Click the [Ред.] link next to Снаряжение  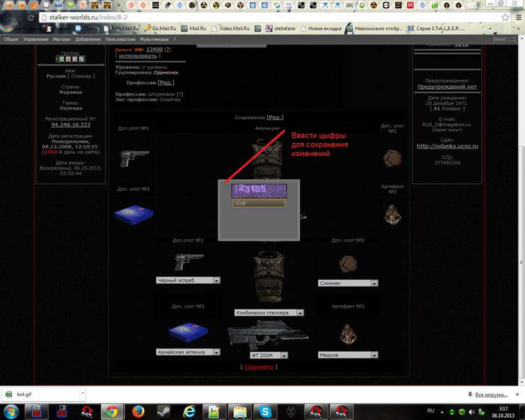point(275,117)
